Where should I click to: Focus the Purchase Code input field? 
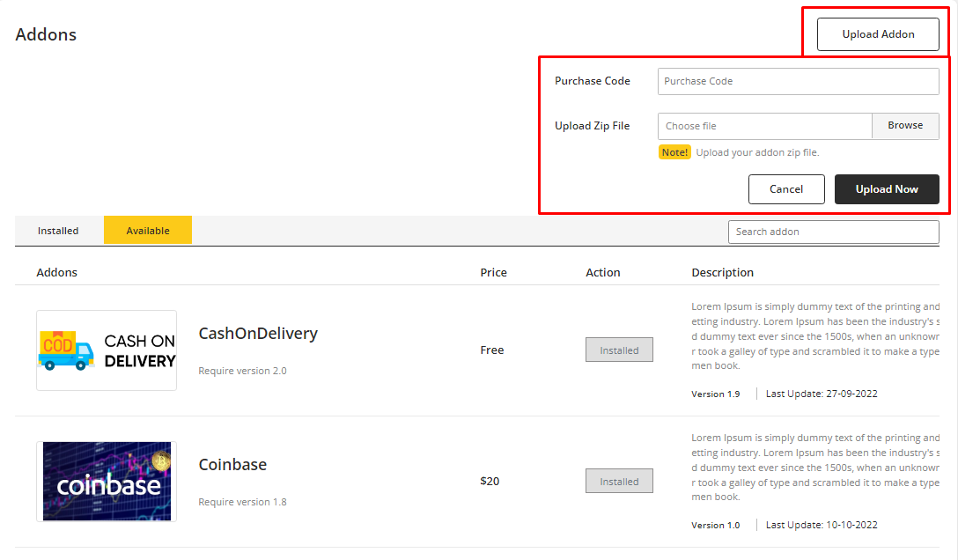tap(798, 81)
